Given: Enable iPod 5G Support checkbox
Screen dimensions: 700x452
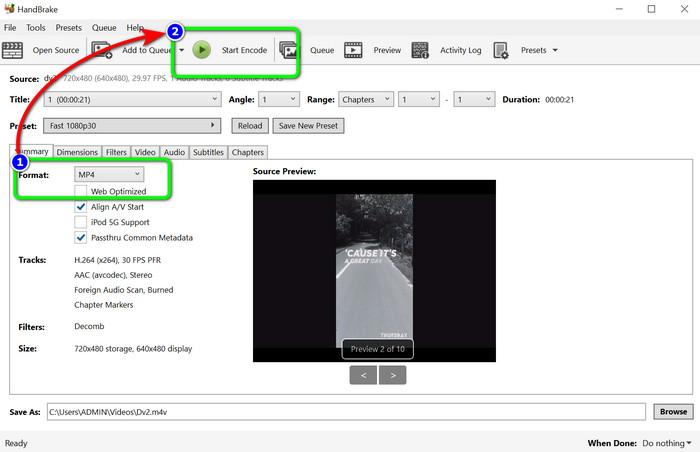Looking at the screenshot, I should (80, 222).
